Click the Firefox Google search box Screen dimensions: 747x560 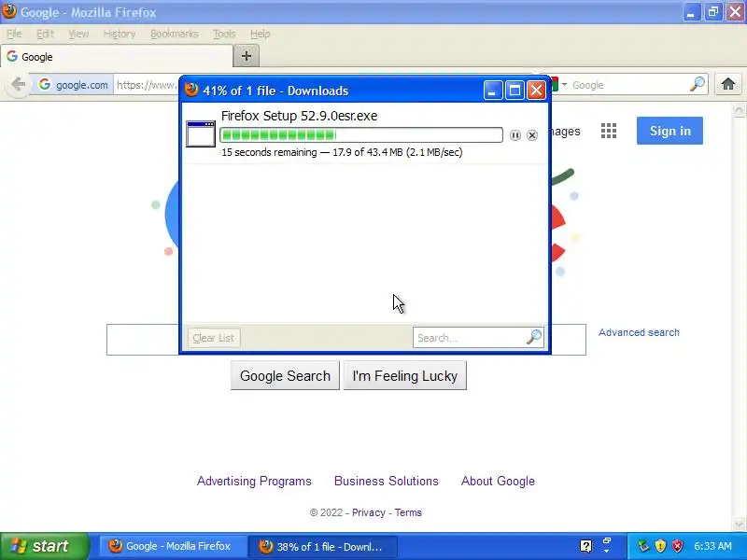point(627,85)
